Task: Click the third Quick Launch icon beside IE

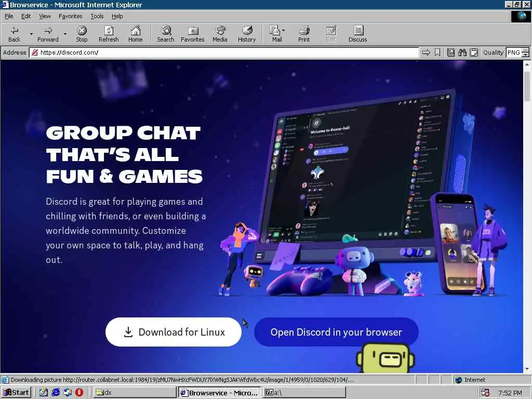Action: (x=68, y=393)
